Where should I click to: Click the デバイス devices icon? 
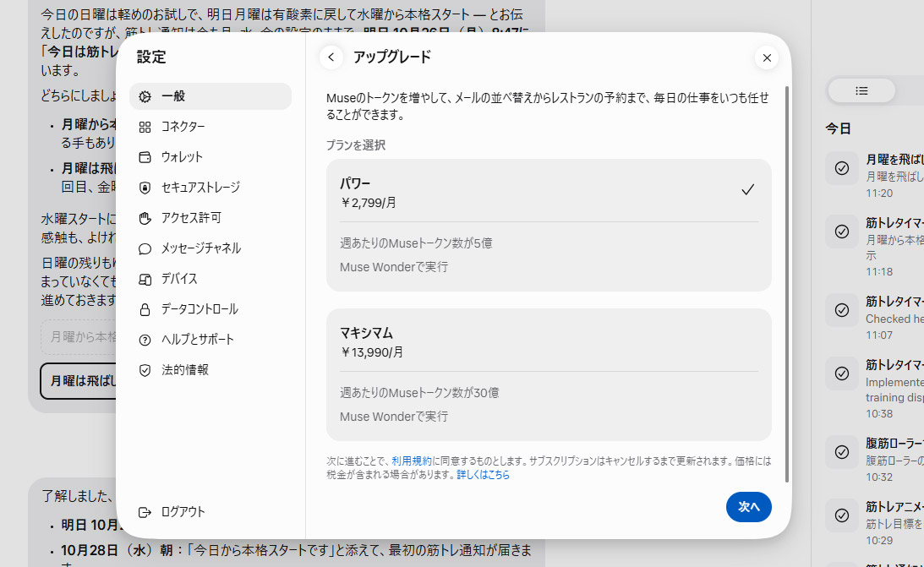click(x=145, y=279)
